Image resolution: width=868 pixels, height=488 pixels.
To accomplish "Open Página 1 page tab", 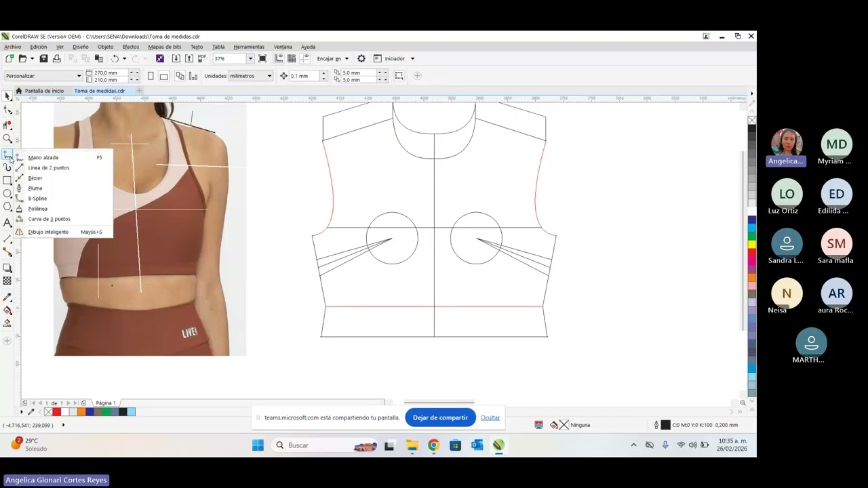I will point(106,403).
